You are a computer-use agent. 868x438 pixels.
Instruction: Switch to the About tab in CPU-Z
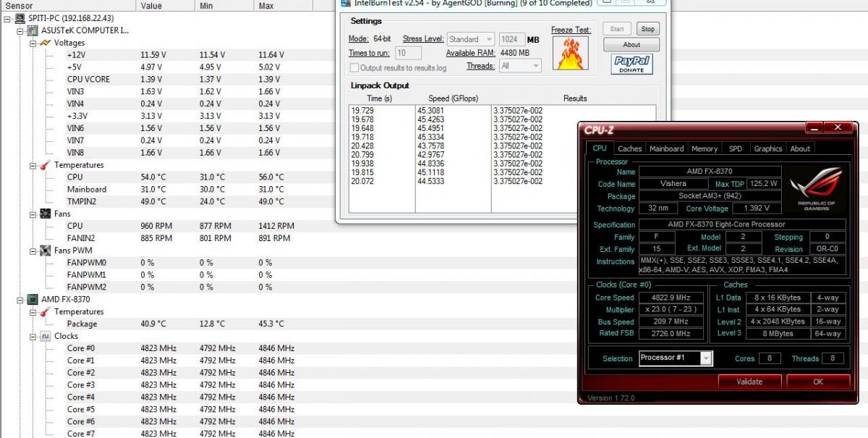[x=800, y=148]
